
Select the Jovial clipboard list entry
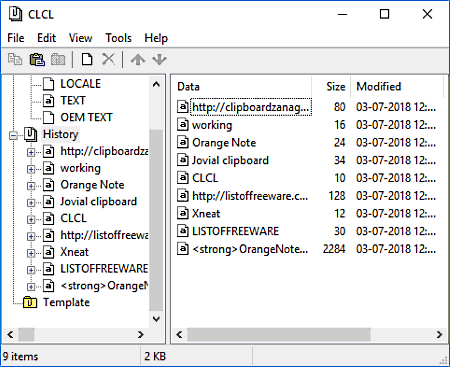pyautogui.click(x=230, y=160)
